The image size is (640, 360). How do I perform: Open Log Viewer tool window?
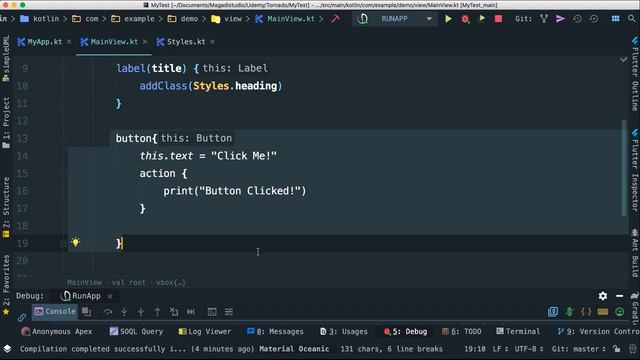tap(204, 331)
